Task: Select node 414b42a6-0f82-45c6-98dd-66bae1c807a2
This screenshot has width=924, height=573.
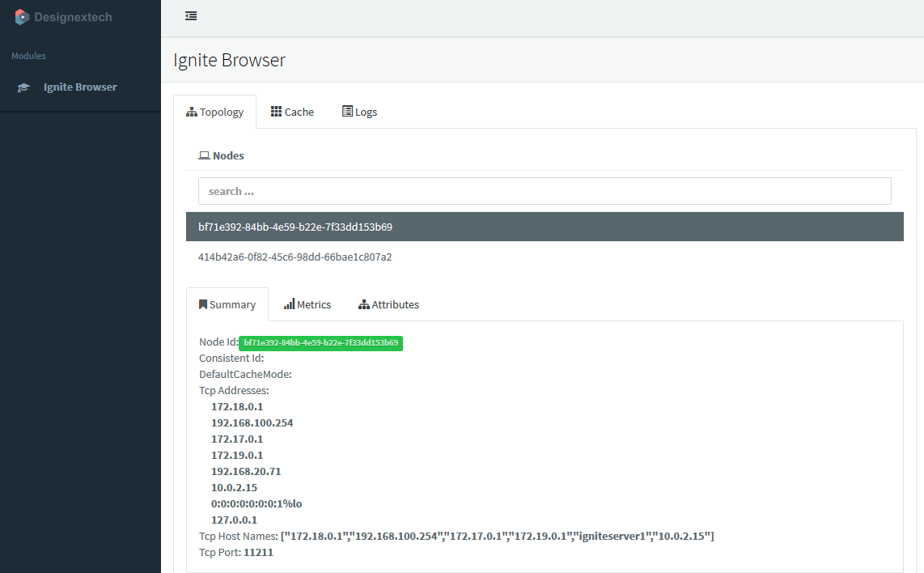Action: (x=545, y=257)
